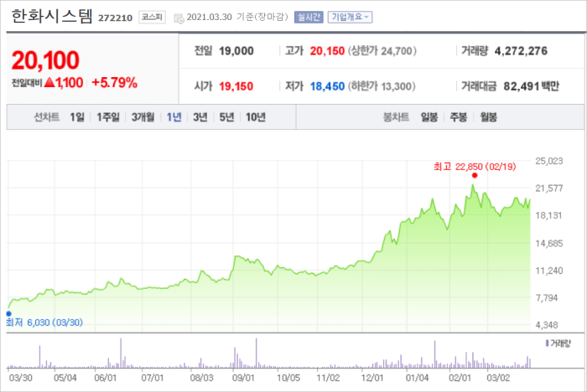The width and height of the screenshot is (587, 392).
Task: Click the lower limit 하한가 13,300 text
Action: [382, 86]
